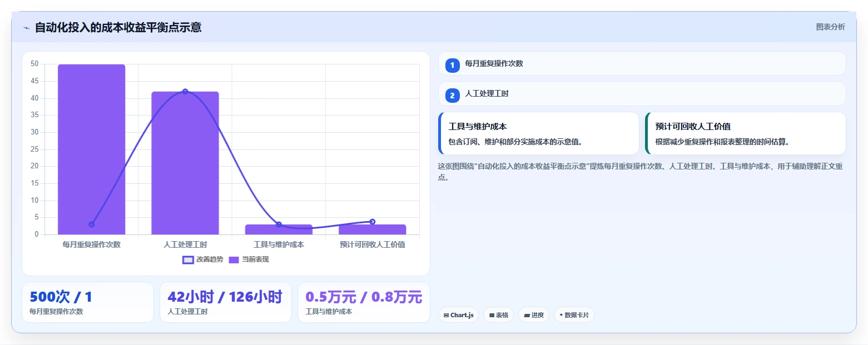The height and width of the screenshot is (345, 868).
Task: Click the x-axis label 工具与维护成本
Action: tap(279, 244)
